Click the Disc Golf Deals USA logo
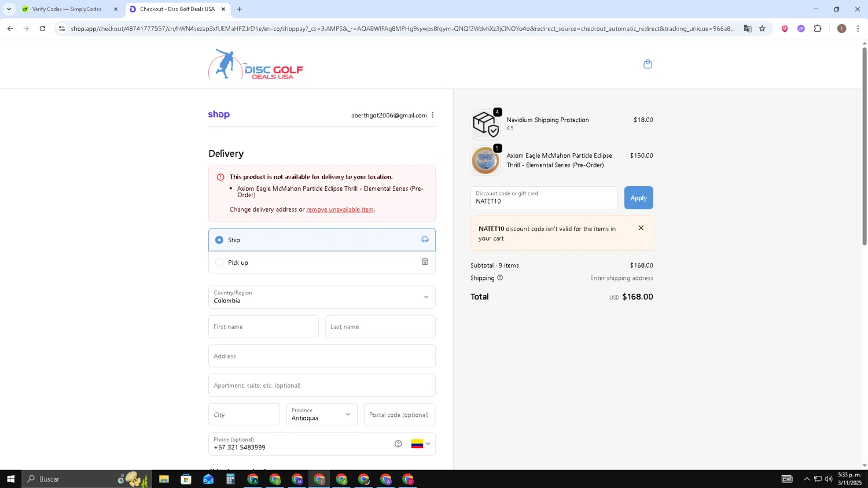 (256, 64)
